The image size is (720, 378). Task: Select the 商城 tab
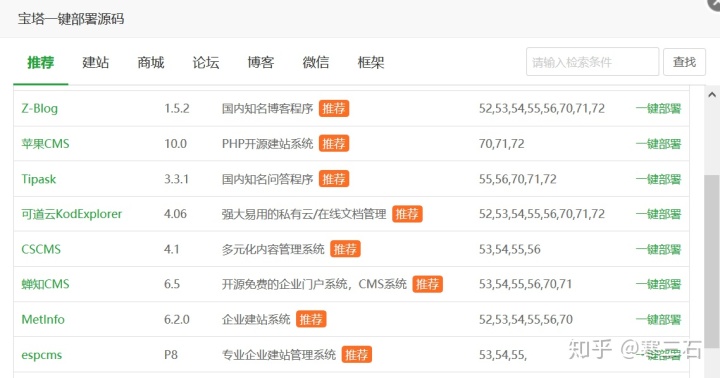point(151,62)
